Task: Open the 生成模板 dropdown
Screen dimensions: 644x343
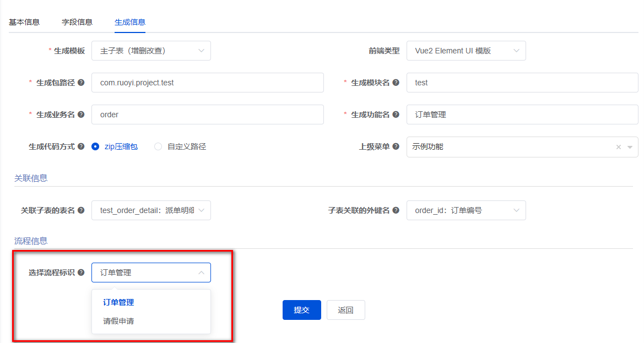Action: coord(151,51)
